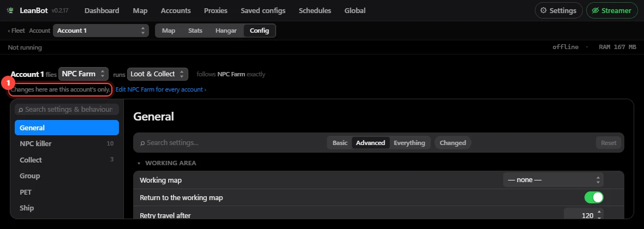Image resolution: width=644 pixels, height=229 pixels.
Task: Open Settings with the gear button
Action: [558, 11]
